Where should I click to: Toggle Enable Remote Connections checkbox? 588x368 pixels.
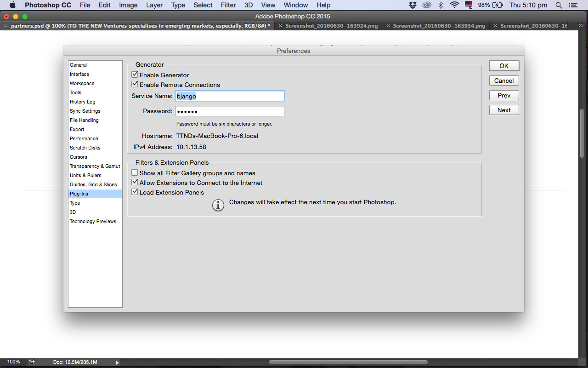pos(135,84)
